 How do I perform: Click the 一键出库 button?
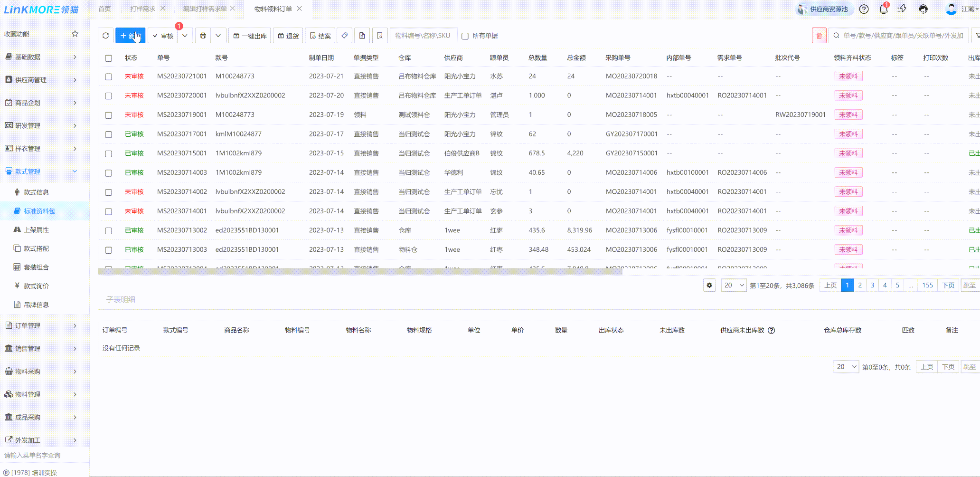coord(250,36)
